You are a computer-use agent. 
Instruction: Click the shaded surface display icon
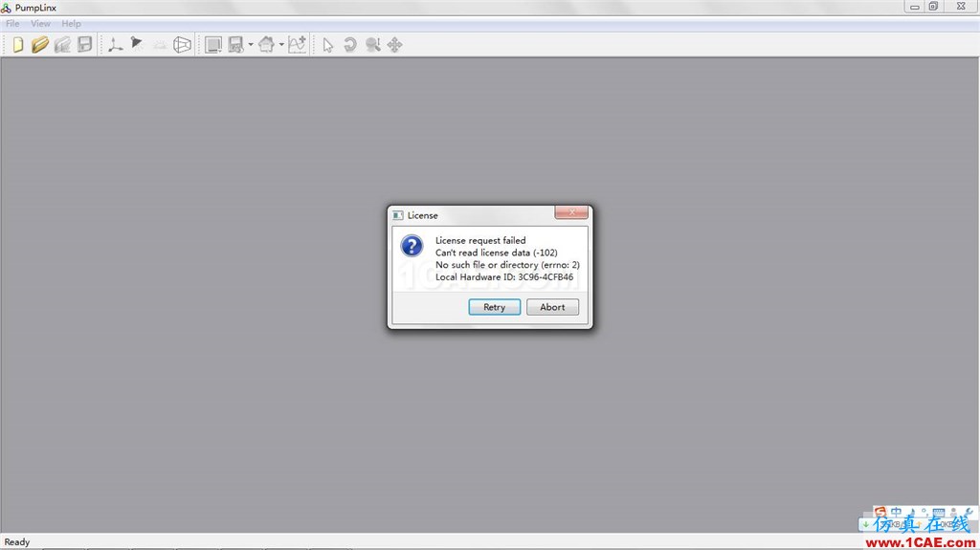(213, 45)
